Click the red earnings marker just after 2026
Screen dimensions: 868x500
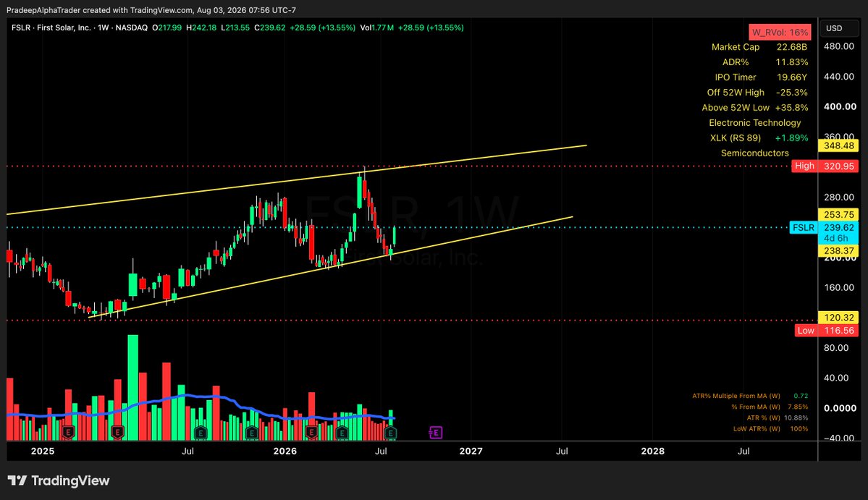[x=311, y=433]
